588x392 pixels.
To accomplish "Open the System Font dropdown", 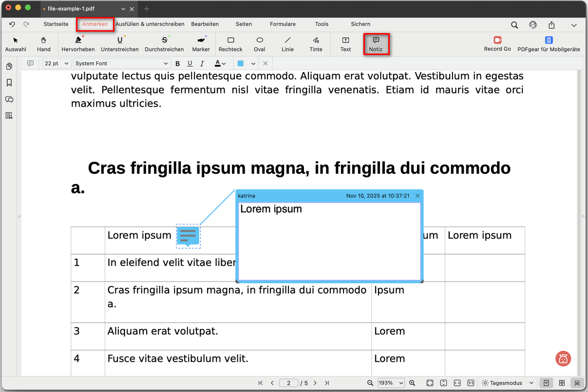I will point(122,64).
